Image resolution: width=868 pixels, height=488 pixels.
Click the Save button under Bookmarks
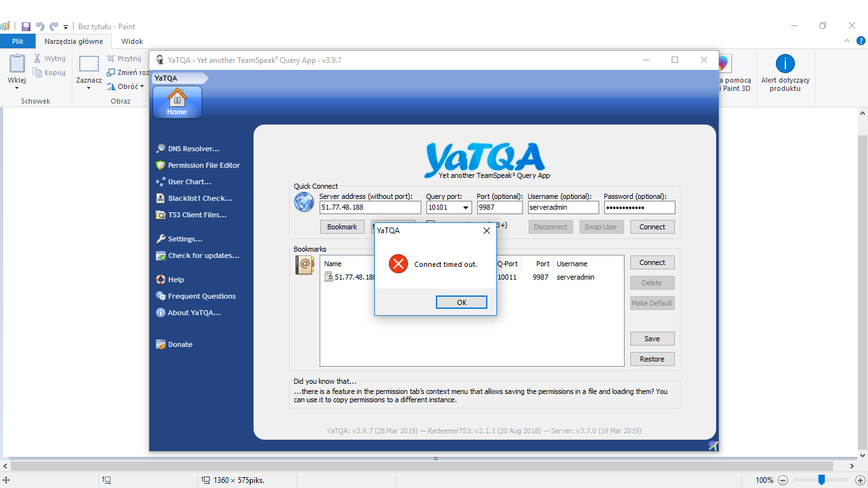(652, 339)
